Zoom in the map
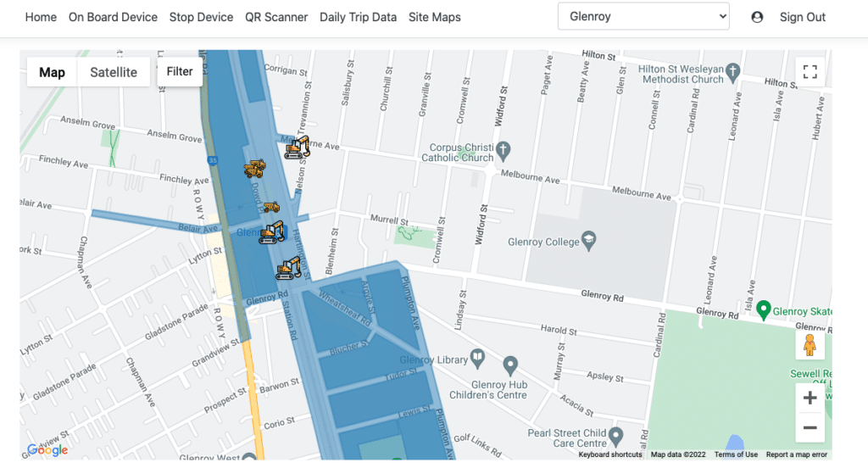Screen dimensions: 868x468 point(810,398)
